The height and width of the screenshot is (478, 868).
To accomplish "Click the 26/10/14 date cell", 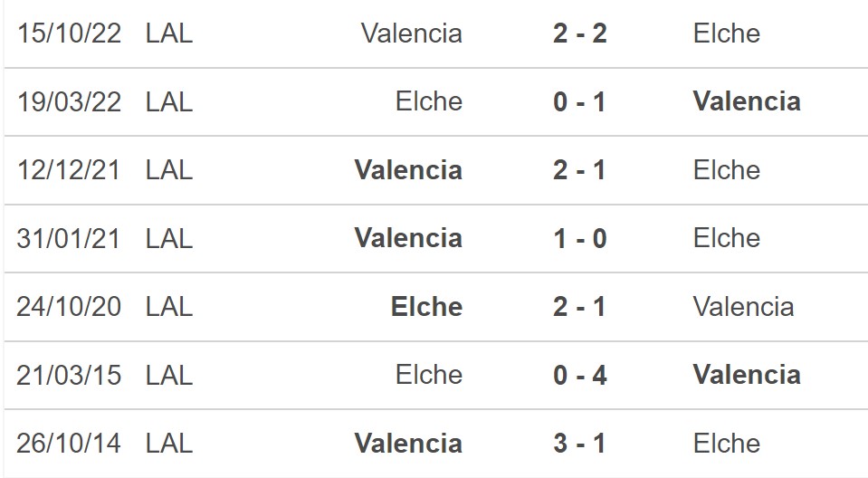I will coord(69,444).
